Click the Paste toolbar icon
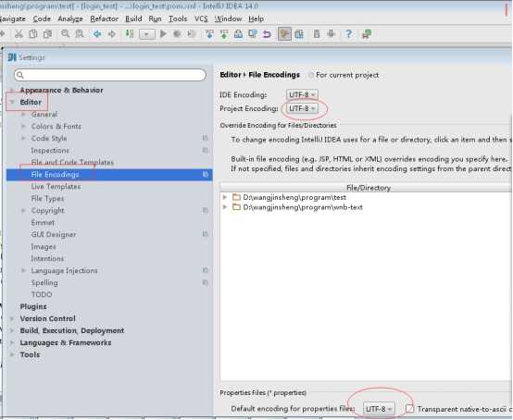Image resolution: width=513 pixels, height=420 pixels. (x=48, y=34)
